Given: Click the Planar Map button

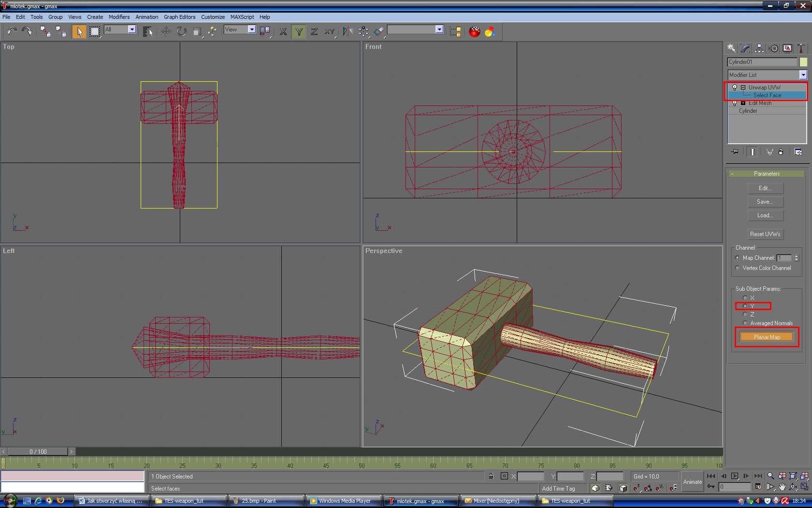Looking at the screenshot, I should click(767, 337).
